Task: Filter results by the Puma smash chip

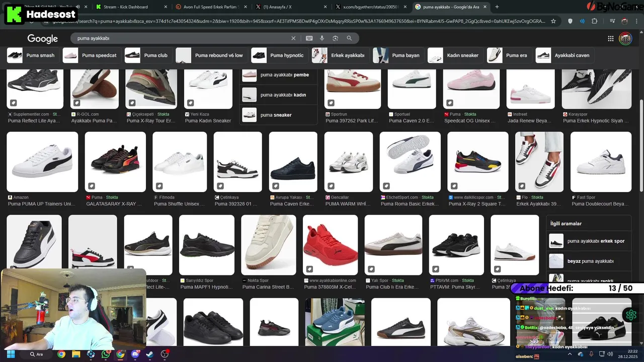Action: (x=32, y=55)
